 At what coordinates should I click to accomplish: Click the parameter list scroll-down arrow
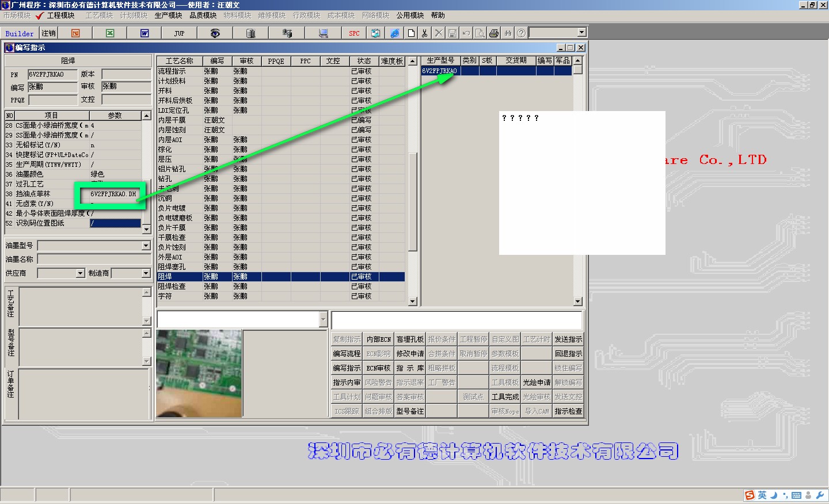[x=146, y=229]
